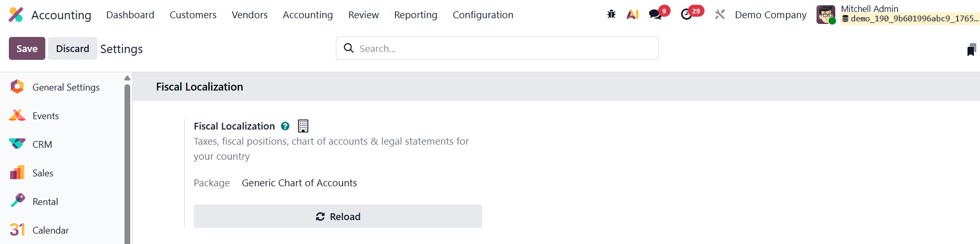Click the Reload button
The height and width of the screenshot is (244, 980).
pos(337,216)
